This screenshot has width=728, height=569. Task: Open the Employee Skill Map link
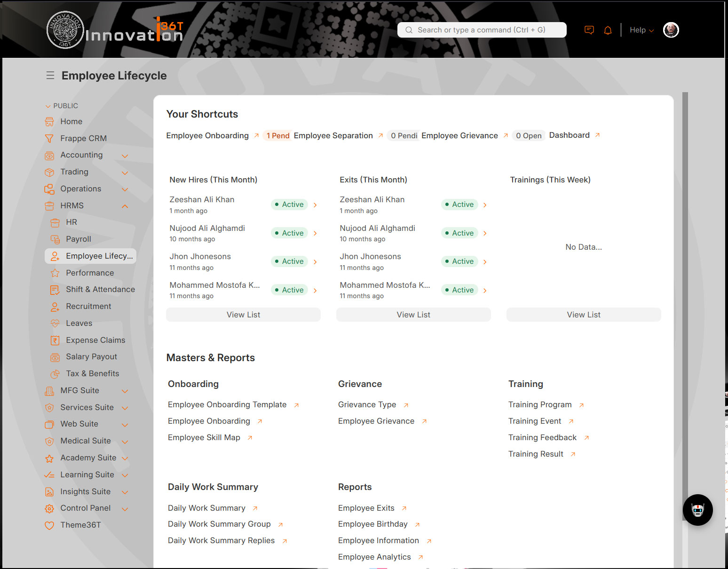(204, 437)
